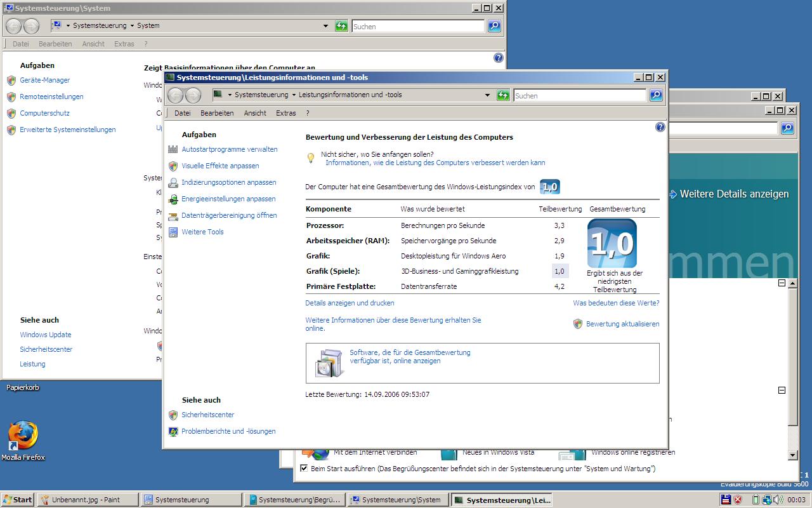
Task: Select the Grafik (Spiele) score 1,0
Action: [560, 271]
